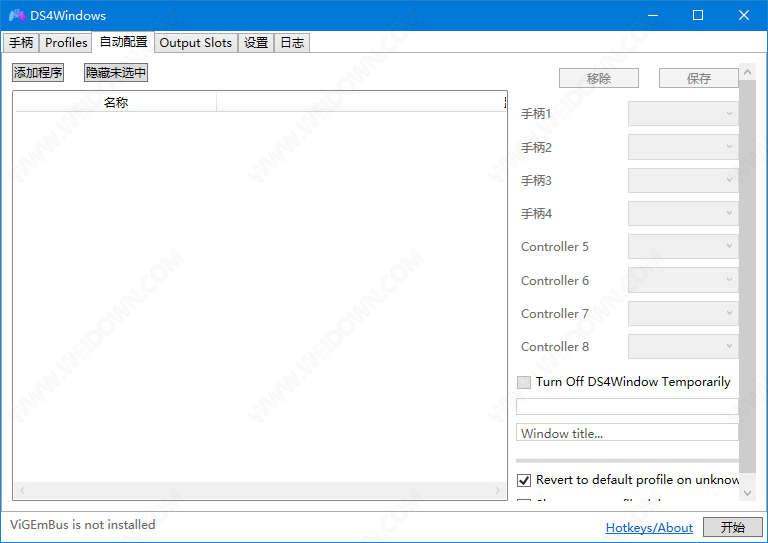Expand the 手柄2 profile dropdown
Screen dimensions: 768x543
click(x=683, y=147)
